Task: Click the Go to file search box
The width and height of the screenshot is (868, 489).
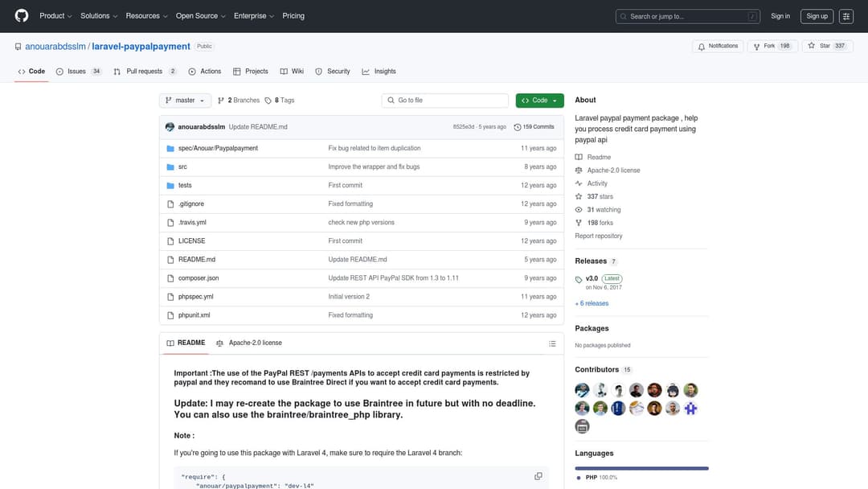Action: click(x=444, y=101)
